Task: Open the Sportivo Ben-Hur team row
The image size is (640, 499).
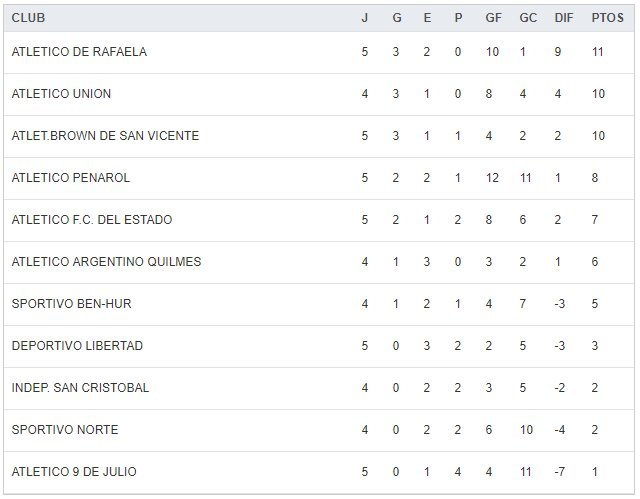Action: [71, 304]
